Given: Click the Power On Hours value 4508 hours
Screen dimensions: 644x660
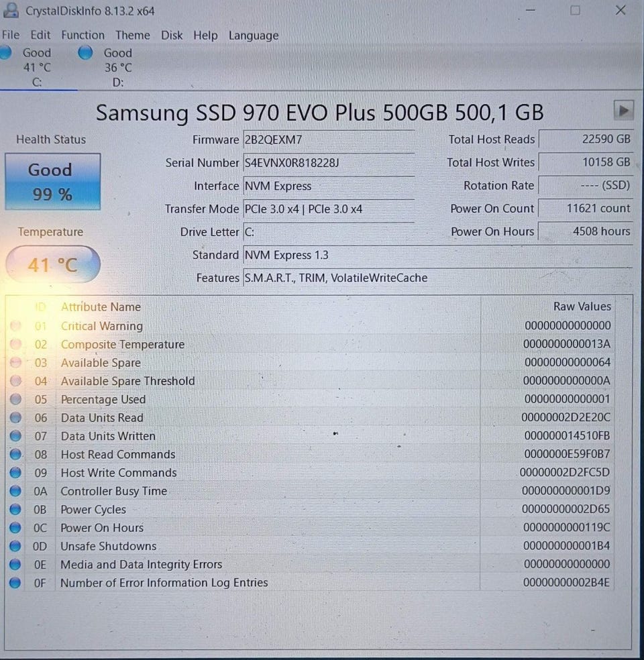Looking at the screenshot, I should tap(586, 231).
